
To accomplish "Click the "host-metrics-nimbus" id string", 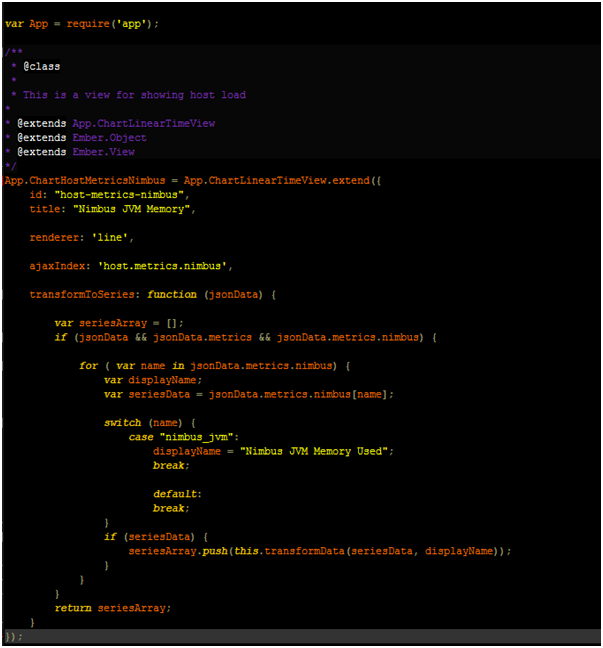I will tap(120, 194).
